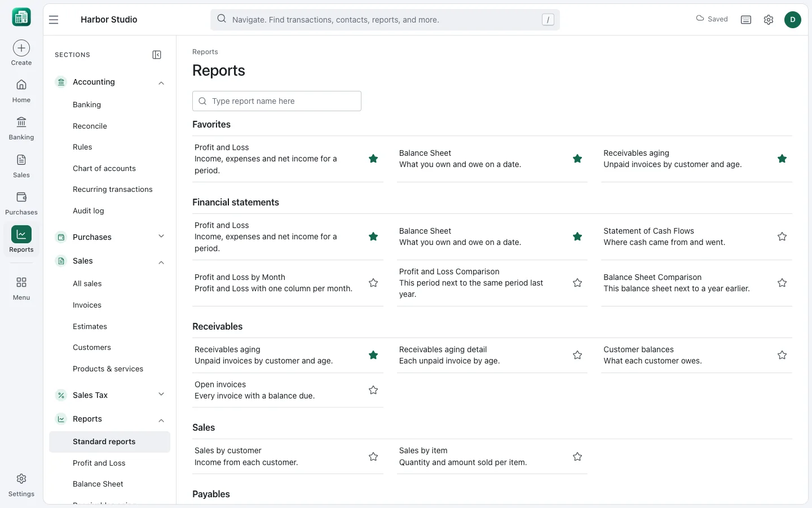
Task: Focus the global Navigate search bar
Action: [x=385, y=20]
